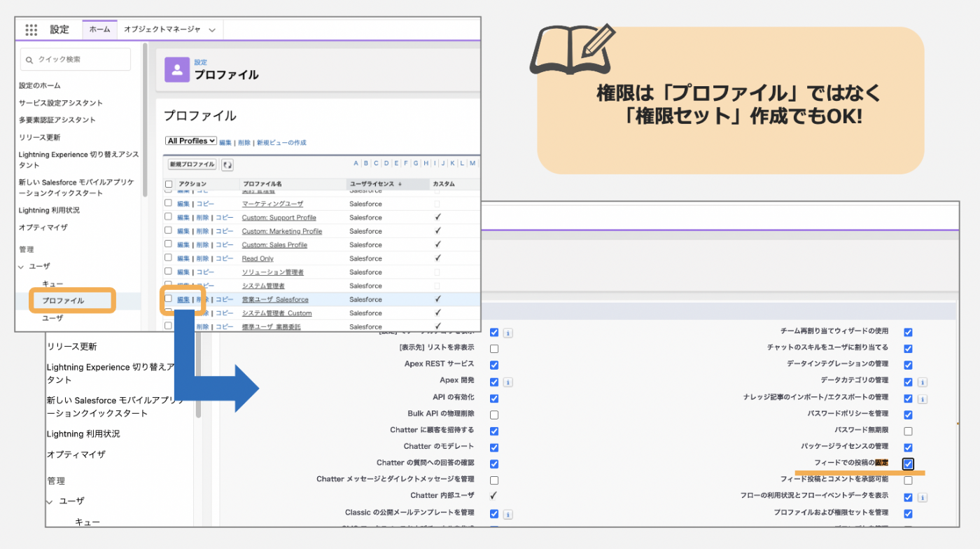Open the オブジェクトマネージャ tab dropdown chevron
The height and width of the screenshot is (549, 980).
point(212,29)
